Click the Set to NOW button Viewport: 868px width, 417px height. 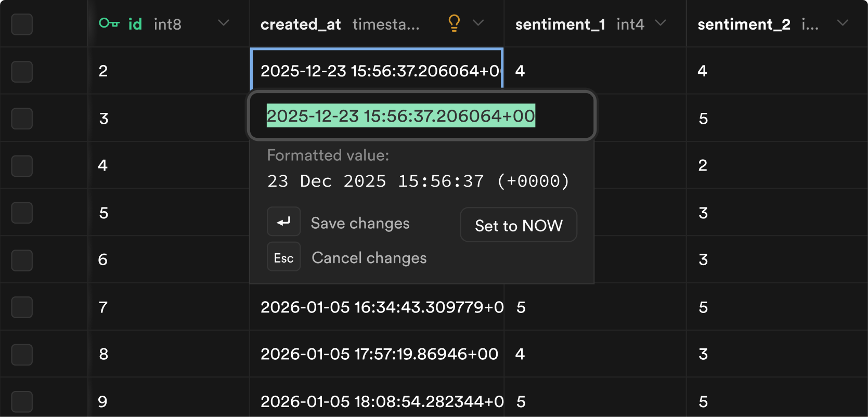[519, 225]
